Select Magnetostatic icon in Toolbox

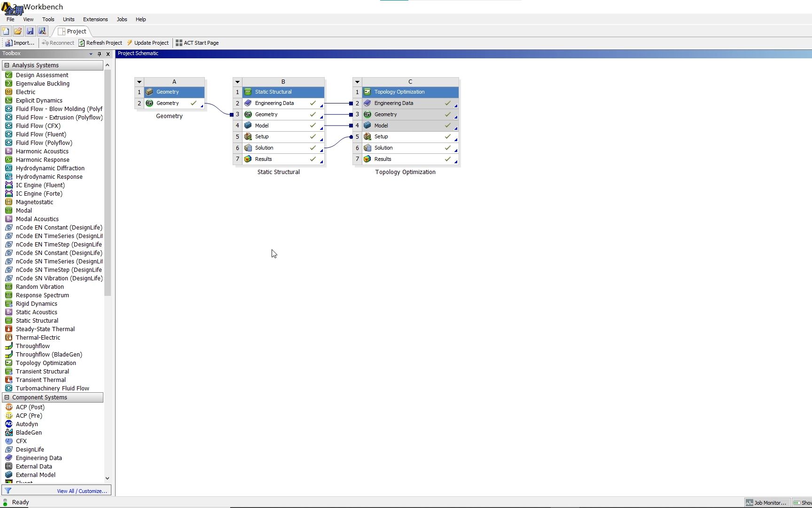coord(8,202)
